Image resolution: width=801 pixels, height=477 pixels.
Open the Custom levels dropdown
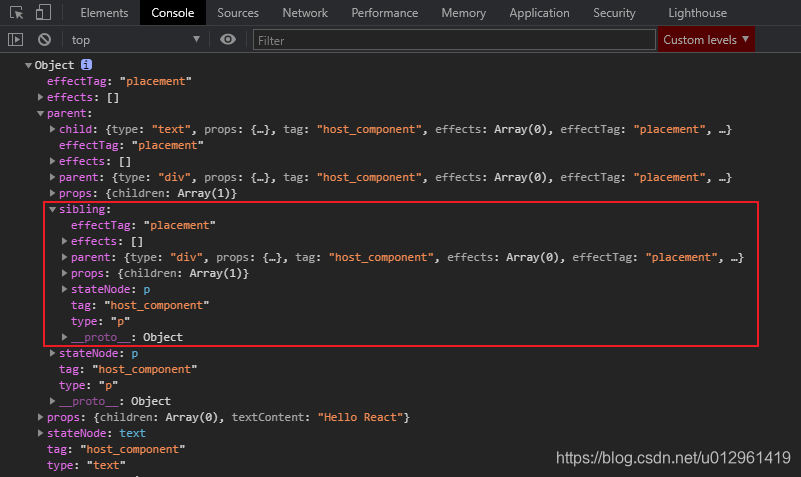pos(706,40)
